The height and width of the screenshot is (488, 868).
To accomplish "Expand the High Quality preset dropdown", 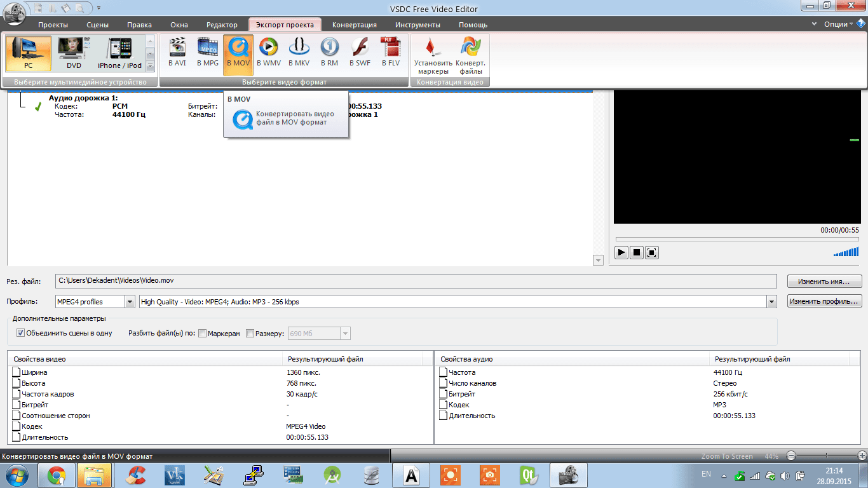I will (771, 302).
